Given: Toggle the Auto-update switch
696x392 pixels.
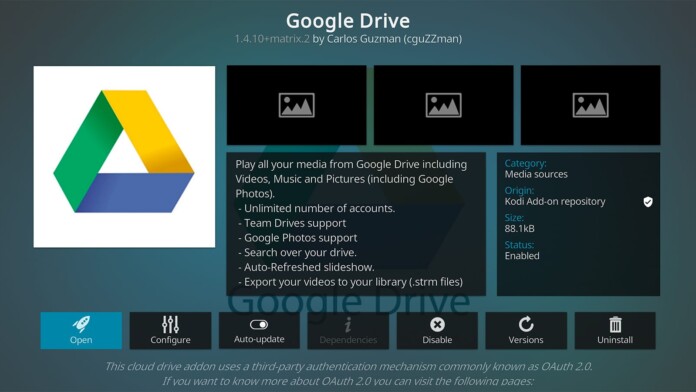Looking at the screenshot, I should (259, 330).
